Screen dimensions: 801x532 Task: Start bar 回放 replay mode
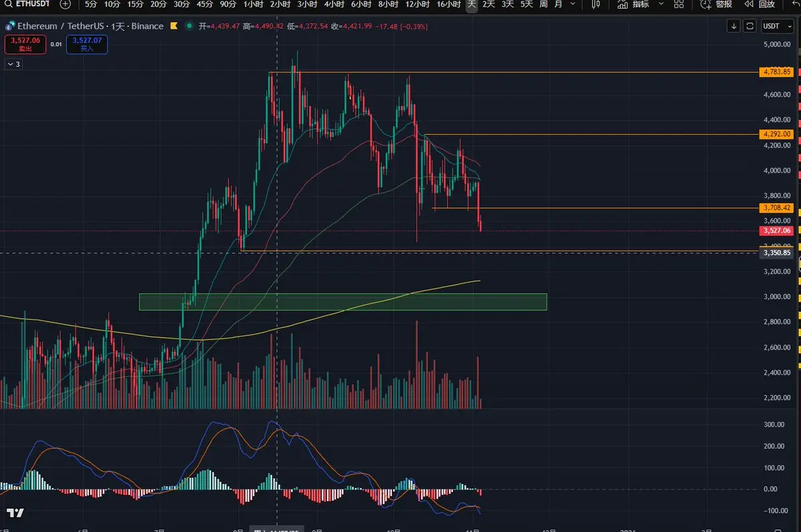click(x=760, y=4)
